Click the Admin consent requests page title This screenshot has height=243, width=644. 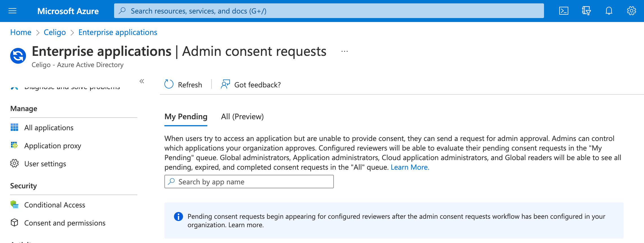point(254,51)
